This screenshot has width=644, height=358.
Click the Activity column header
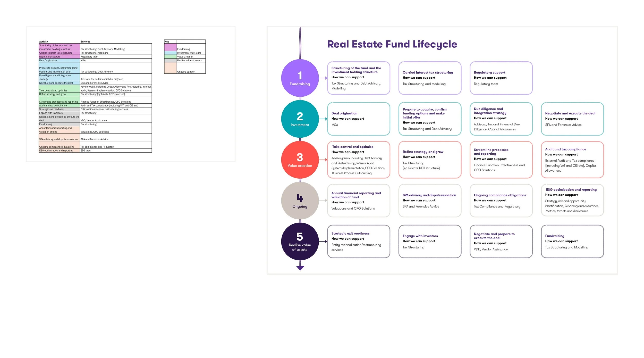tap(44, 41)
